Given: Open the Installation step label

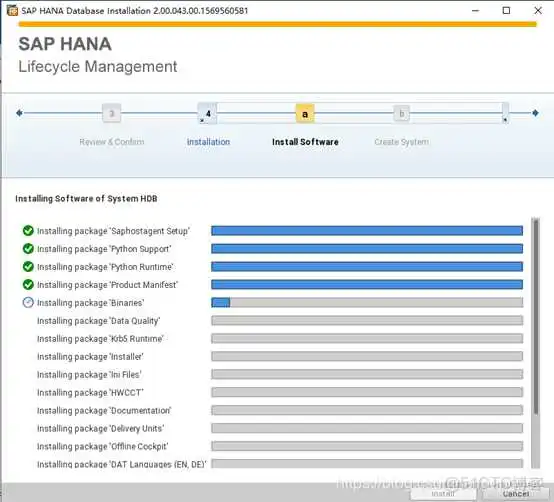Looking at the screenshot, I should 208,142.
